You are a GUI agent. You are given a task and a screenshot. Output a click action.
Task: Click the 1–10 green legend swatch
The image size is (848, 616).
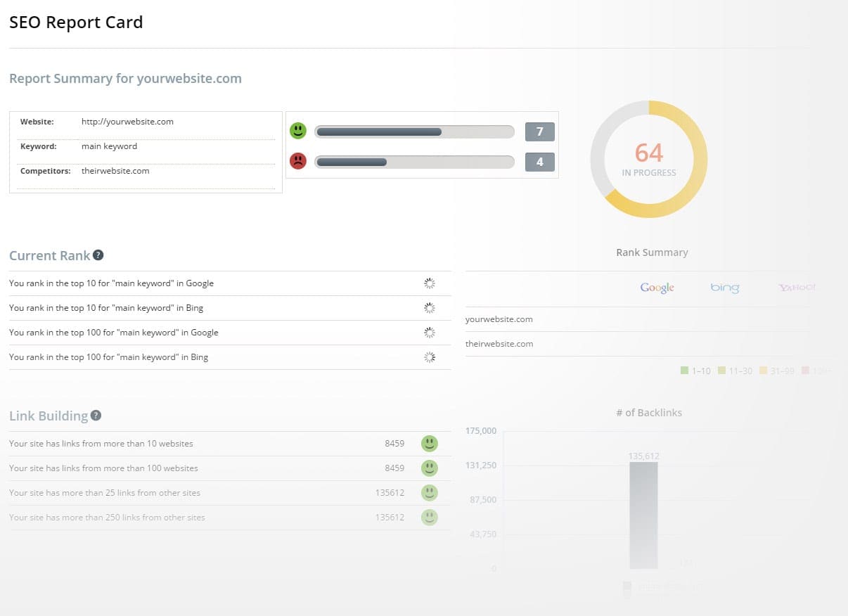click(x=684, y=371)
